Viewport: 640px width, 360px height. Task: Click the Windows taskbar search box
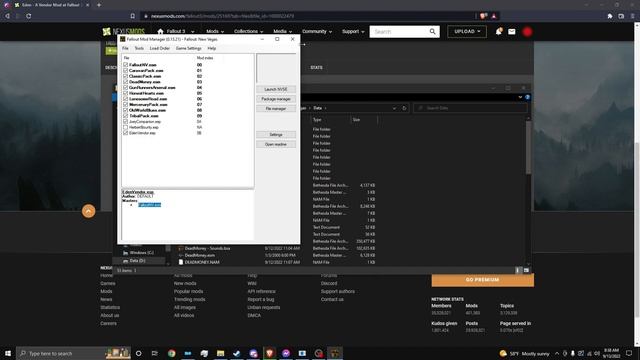click(x=73, y=353)
